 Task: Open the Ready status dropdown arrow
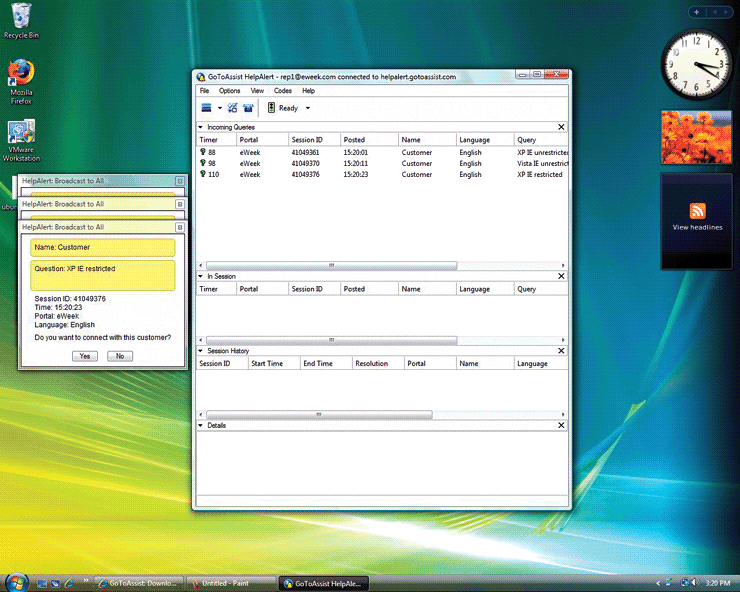click(x=308, y=108)
